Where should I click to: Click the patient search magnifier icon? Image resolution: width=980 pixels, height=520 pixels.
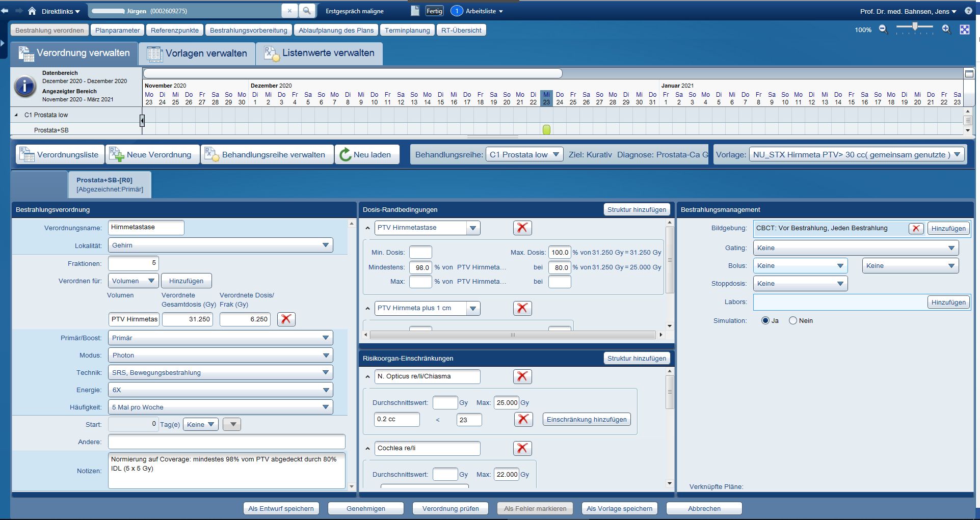pos(306,11)
